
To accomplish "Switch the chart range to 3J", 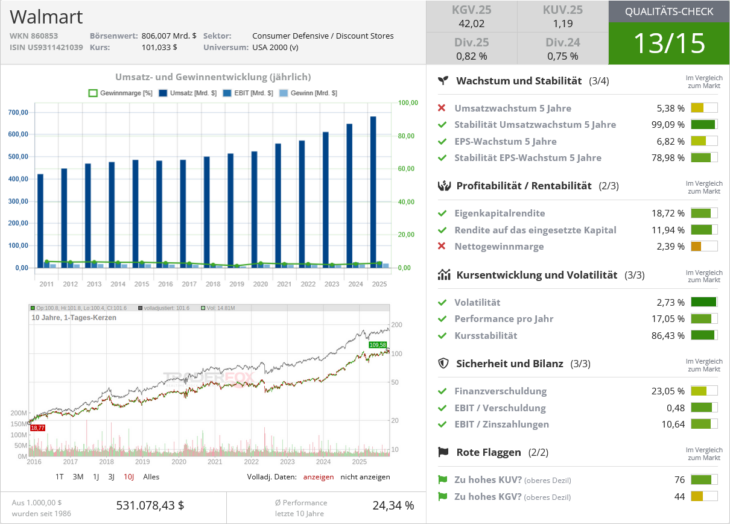I will [109, 477].
